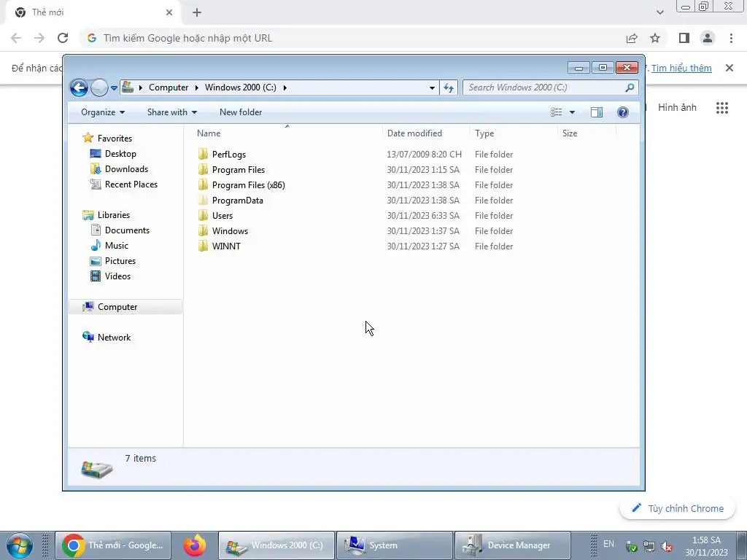Click the 30/11/2023 6:33 SA date of Users
The image size is (747, 560).
tap(423, 215)
